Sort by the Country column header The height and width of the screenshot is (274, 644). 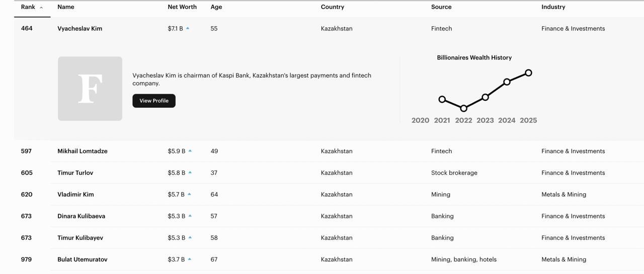(x=333, y=7)
